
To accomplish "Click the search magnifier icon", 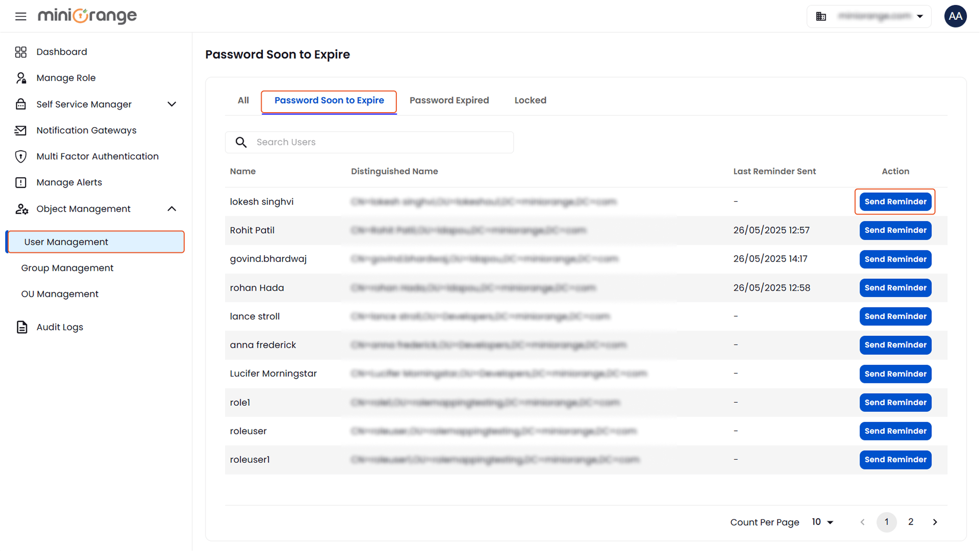I will coord(241,142).
